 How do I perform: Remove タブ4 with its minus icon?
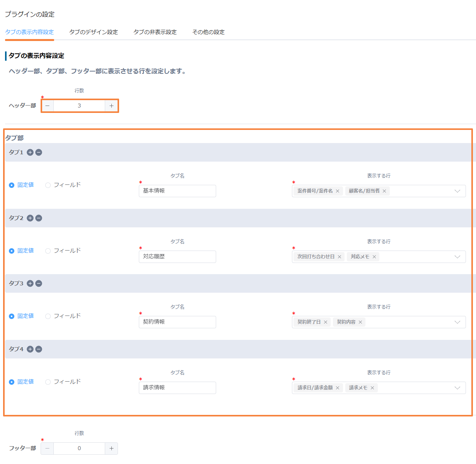(39, 349)
